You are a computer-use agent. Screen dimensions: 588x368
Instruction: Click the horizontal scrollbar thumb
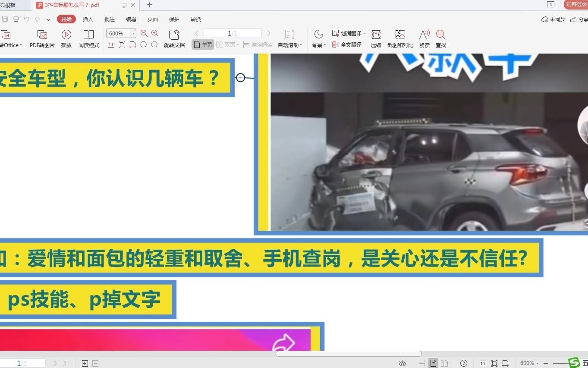tap(349, 354)
